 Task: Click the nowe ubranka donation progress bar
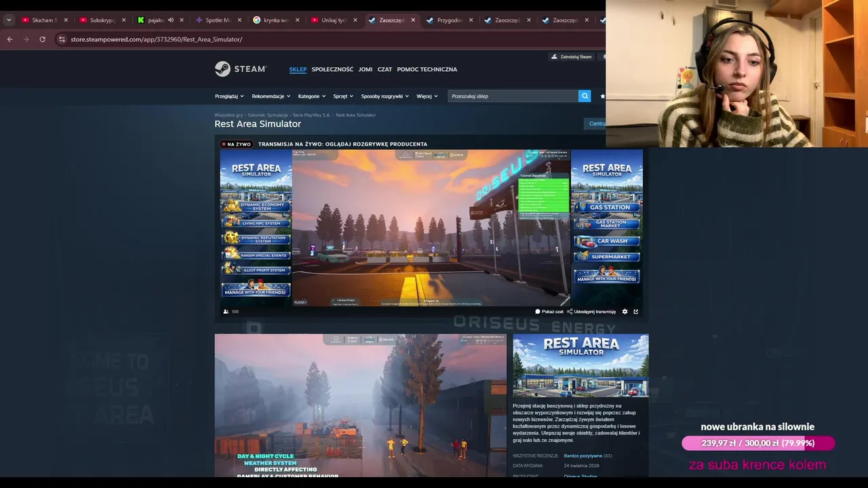point(757,443)
